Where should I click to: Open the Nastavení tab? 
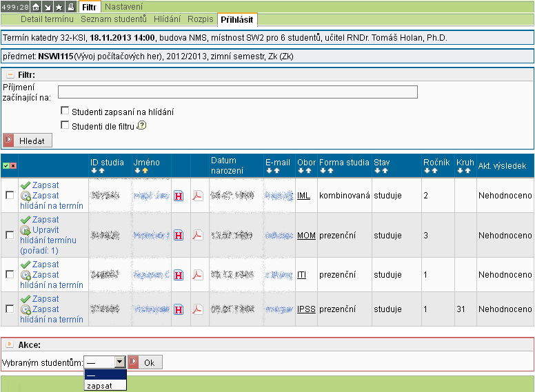(x=123, y=6)
